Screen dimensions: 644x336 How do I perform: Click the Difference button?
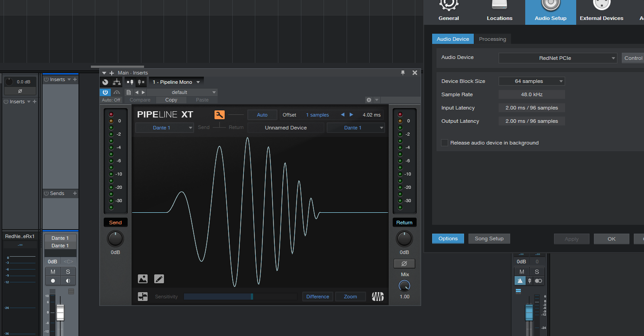[x=318, y=297]
